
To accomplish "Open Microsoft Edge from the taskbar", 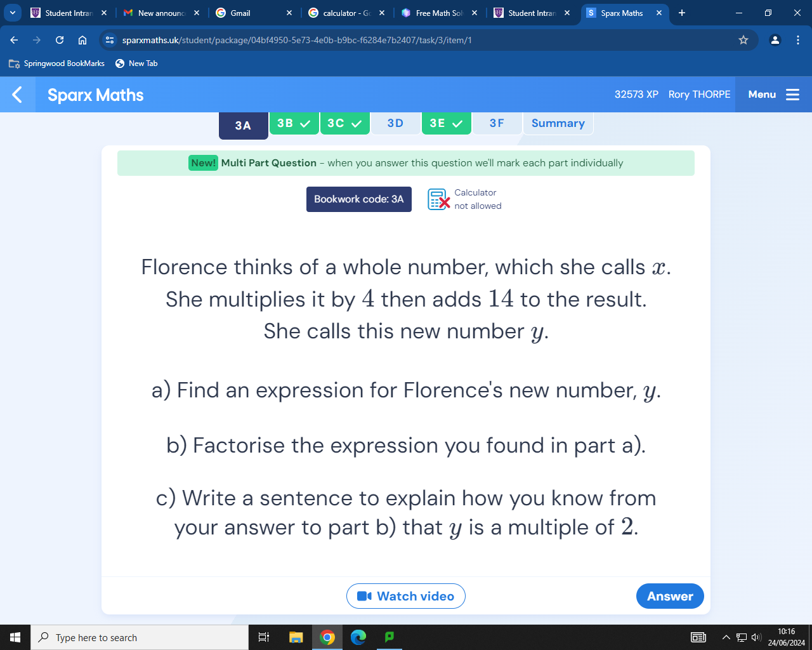I will 359,637.
